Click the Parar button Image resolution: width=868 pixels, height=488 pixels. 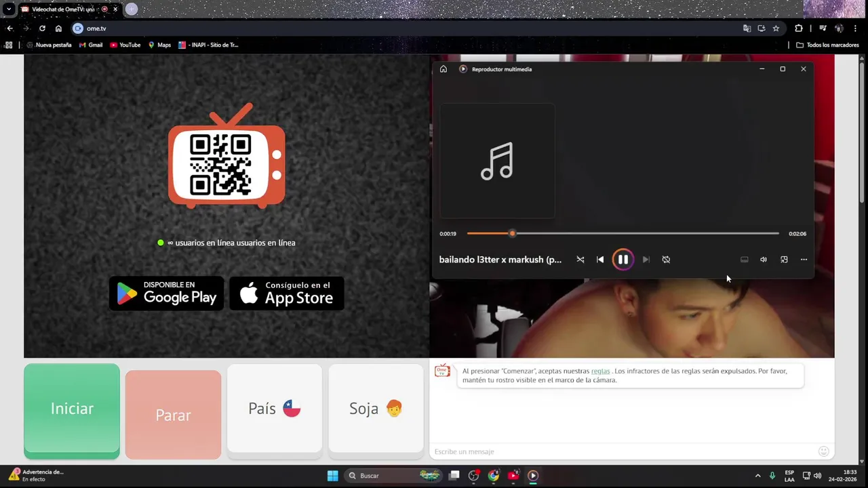tap(173, 414)
